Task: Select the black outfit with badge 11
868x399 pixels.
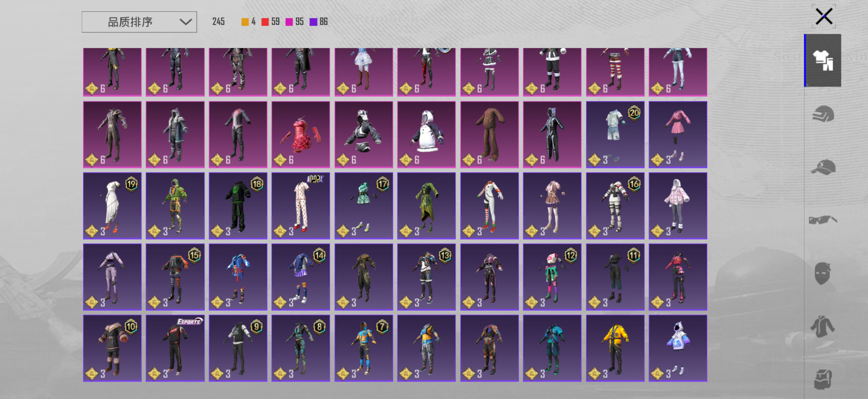Action: pos(615,277)
